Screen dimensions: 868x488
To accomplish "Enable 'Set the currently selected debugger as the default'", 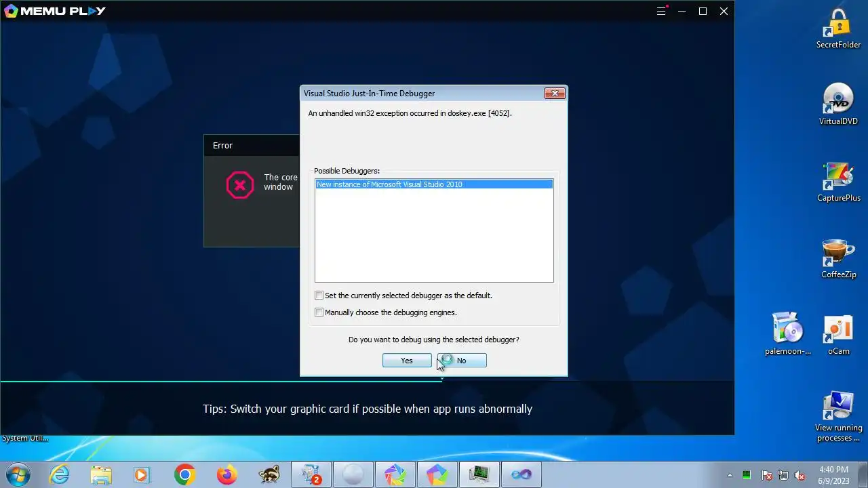I will tap(319, 296).
